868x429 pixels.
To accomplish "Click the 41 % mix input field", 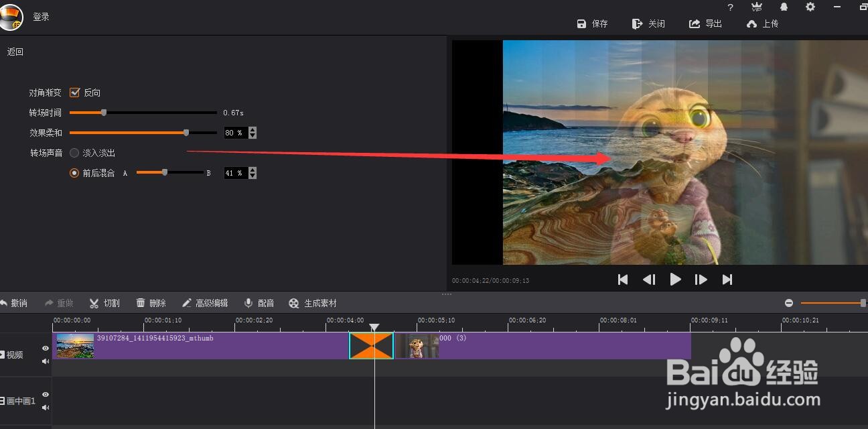I will click(x=236, y=173).
